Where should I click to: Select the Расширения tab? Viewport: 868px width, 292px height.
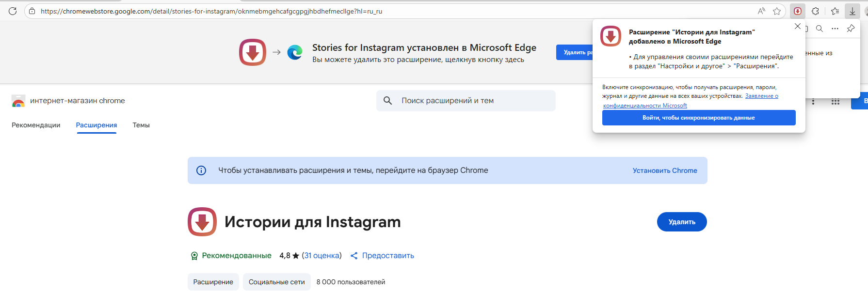96,125
